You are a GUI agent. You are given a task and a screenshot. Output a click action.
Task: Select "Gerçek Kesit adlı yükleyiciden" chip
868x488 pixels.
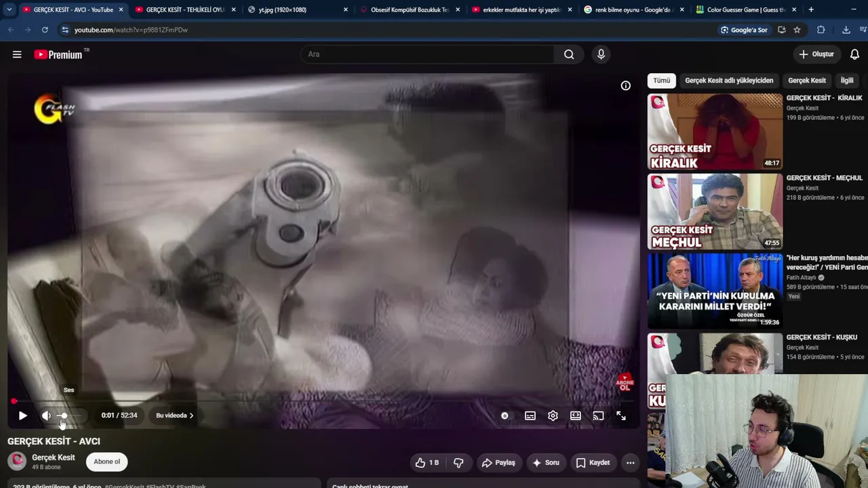(729, 81)
